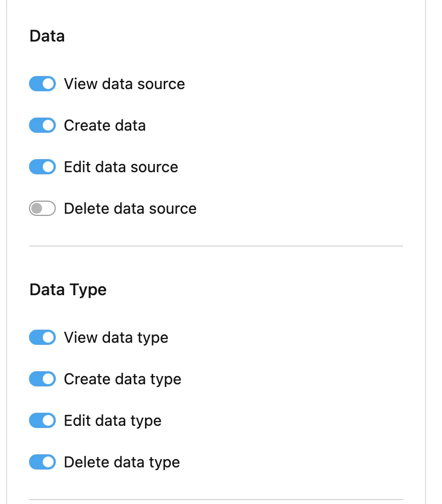This screenshot has height=504, width=442.
Task: Click the Data section header
Action: (47, 36)
